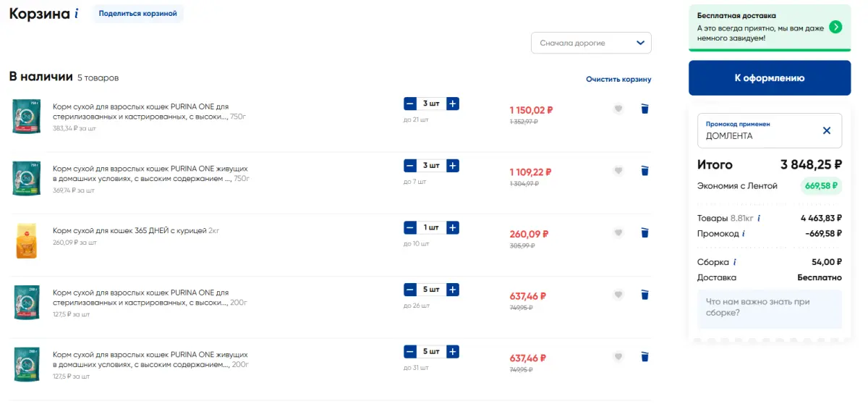Click green arrow in Бесплатная доставка banner
This screenshot has height=412, width=868.
(x=835, y=27)
